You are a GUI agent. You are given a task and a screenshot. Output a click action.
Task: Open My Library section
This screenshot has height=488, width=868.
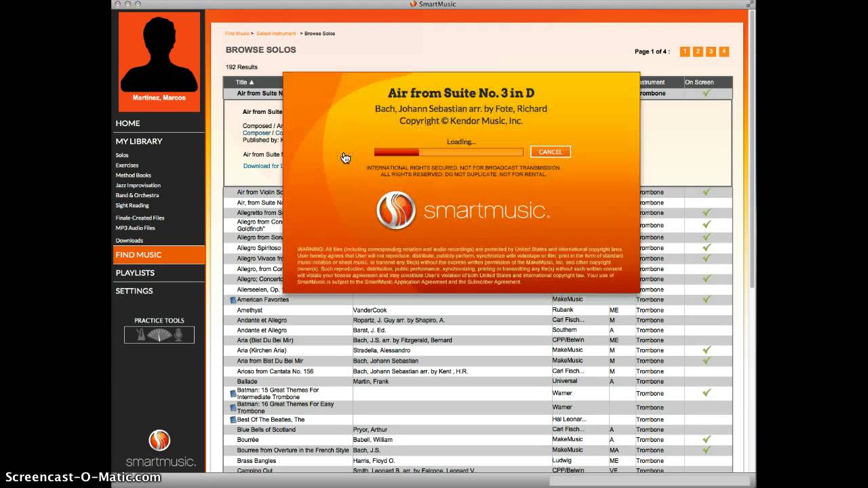pos(139,142)
